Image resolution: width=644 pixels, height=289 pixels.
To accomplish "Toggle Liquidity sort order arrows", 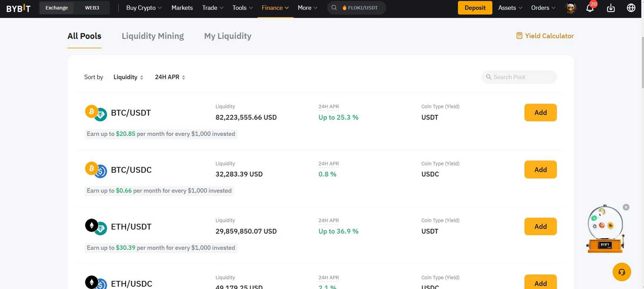I will tap(142, 77).
